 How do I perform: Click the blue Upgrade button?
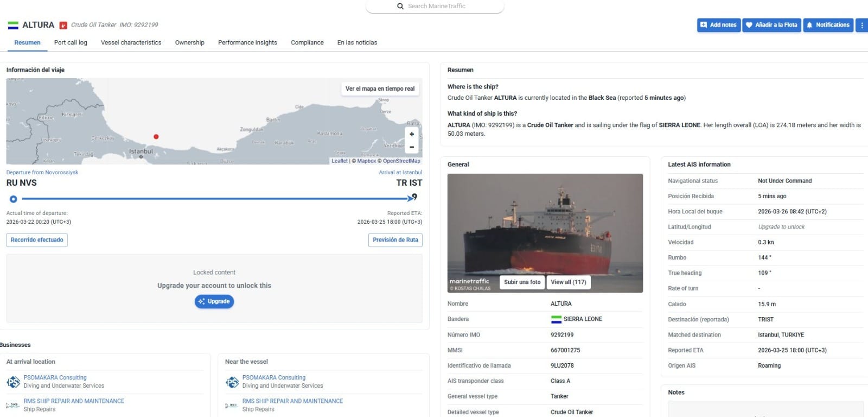click(x=214, y=301)
